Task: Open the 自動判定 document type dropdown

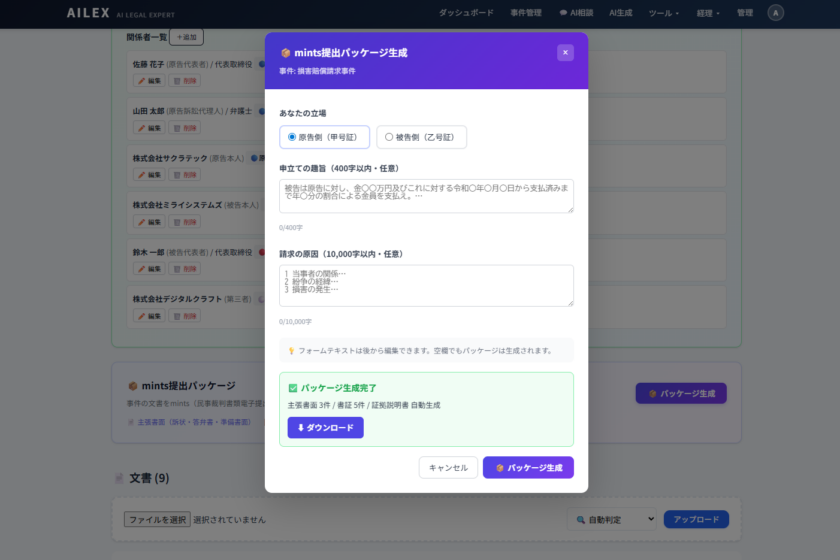Action: (x=611, y=520)
